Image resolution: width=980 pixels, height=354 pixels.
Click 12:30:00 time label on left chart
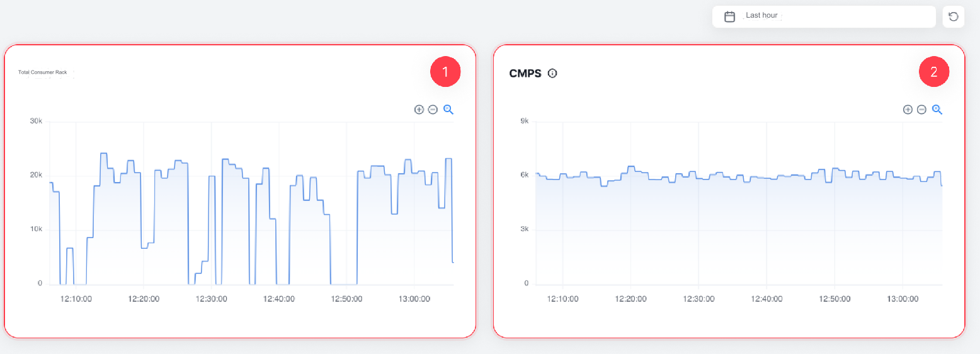[212, 299]
